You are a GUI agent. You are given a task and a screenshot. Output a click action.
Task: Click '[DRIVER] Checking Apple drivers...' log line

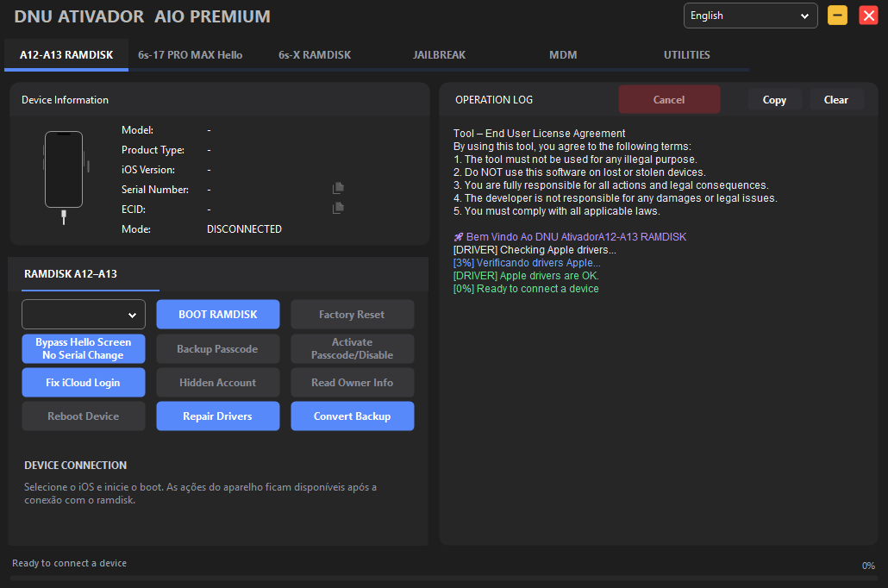coord(535,250)
